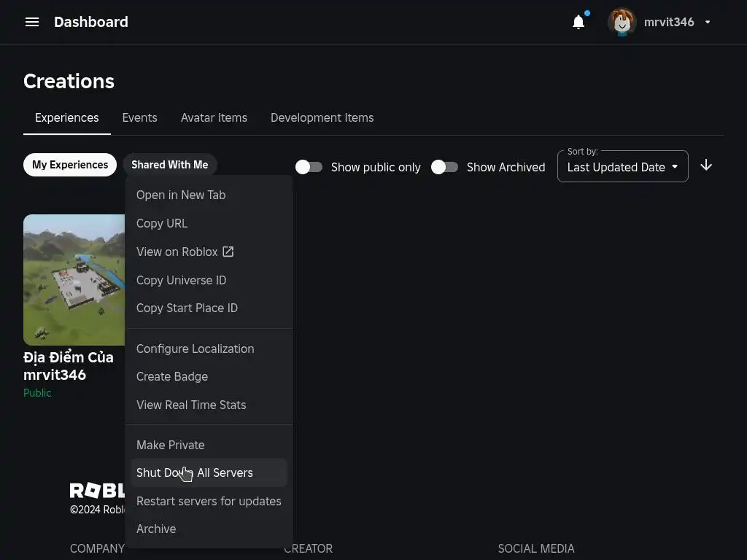Choose Shut Down All Servers
Viewport: 747px width, 560px height.
pyautogui.click(x=209, y=472)
